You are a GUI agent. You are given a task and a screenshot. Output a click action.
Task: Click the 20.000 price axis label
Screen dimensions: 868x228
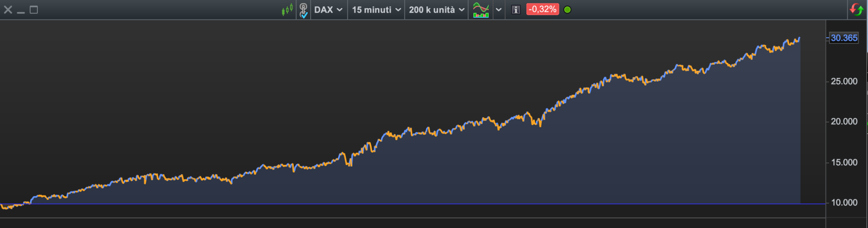[x=844, y=122]
